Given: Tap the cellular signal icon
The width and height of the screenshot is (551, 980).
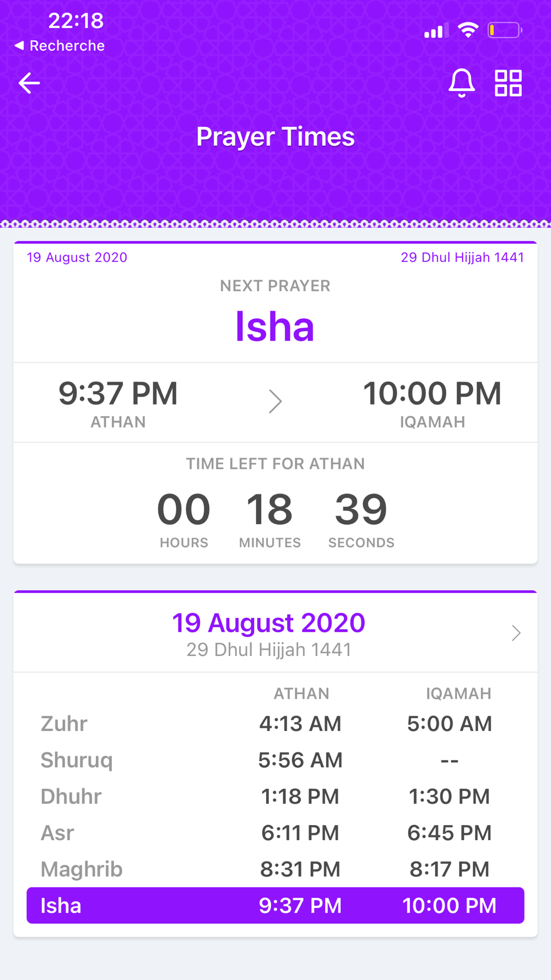Looking at the screenshot, I should (x=436, y=30).
